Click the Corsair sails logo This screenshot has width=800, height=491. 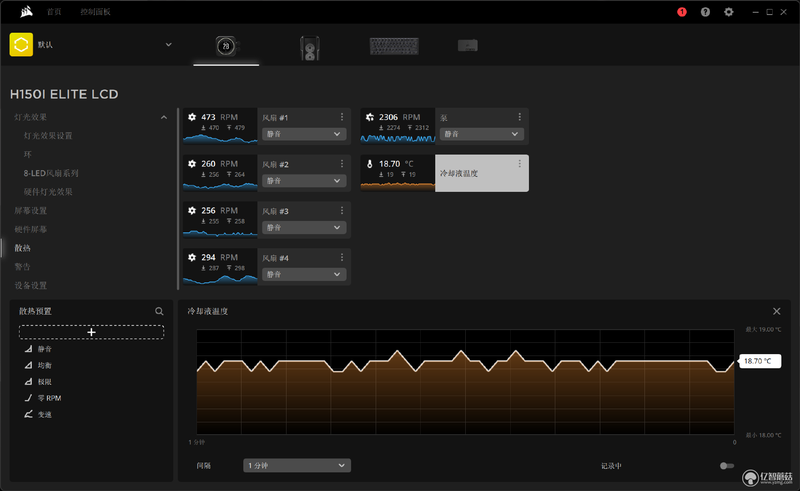click(26, 12)
